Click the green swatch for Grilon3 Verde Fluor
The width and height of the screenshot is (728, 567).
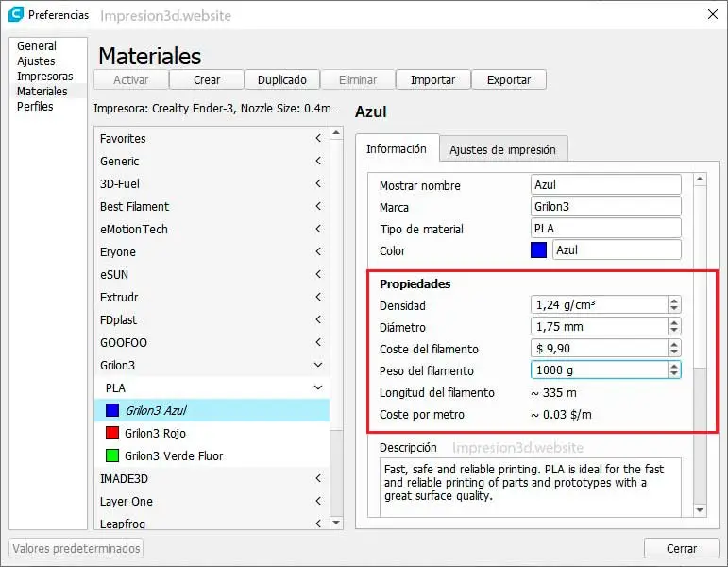coord(112,455)
